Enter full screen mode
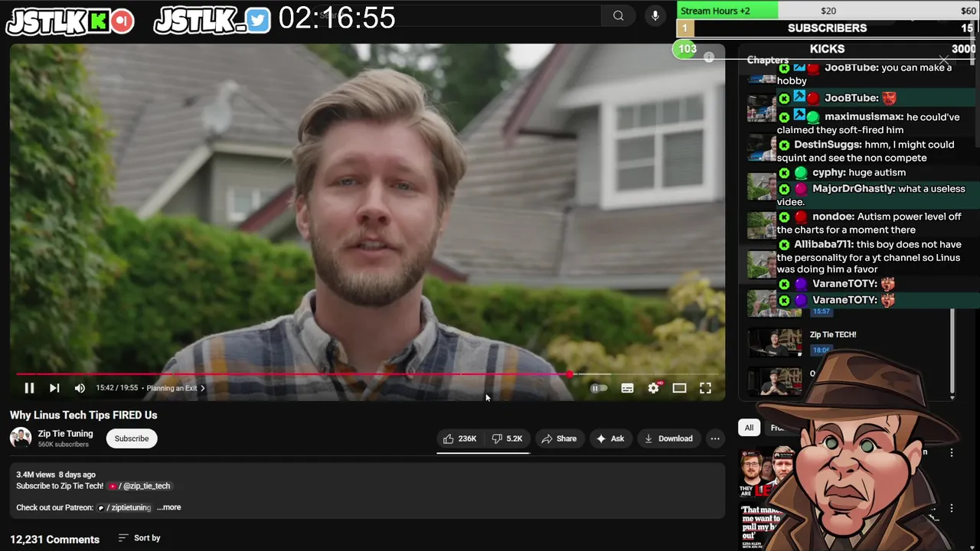The image size is (980, 551). tap(705, 388)
